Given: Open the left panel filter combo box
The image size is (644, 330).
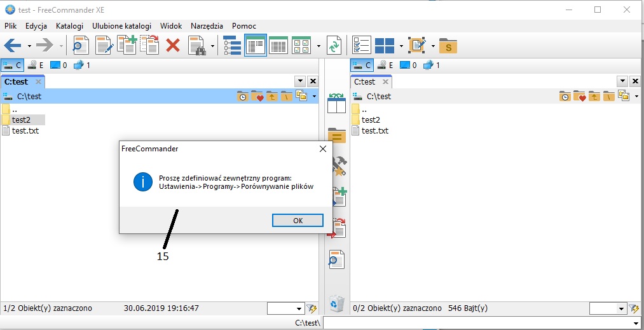Looking at the screenshot, I should pyautogui.click(x=286, y=308).
